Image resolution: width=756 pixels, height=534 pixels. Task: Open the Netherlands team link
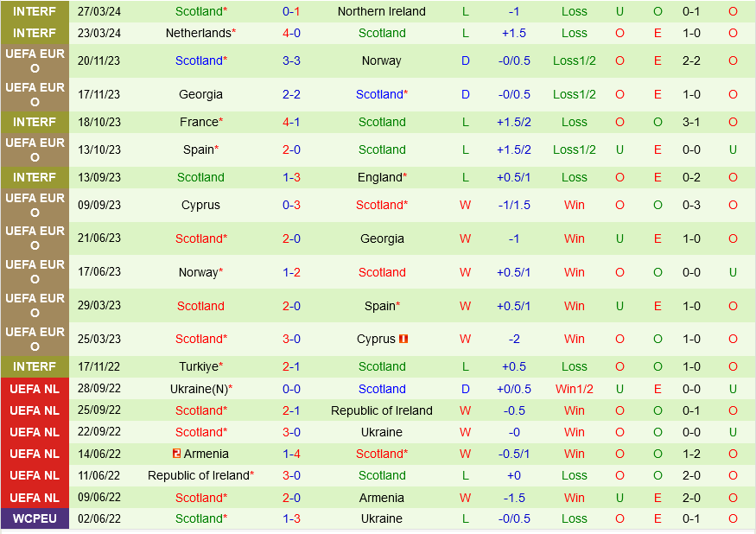click(198, 33)
